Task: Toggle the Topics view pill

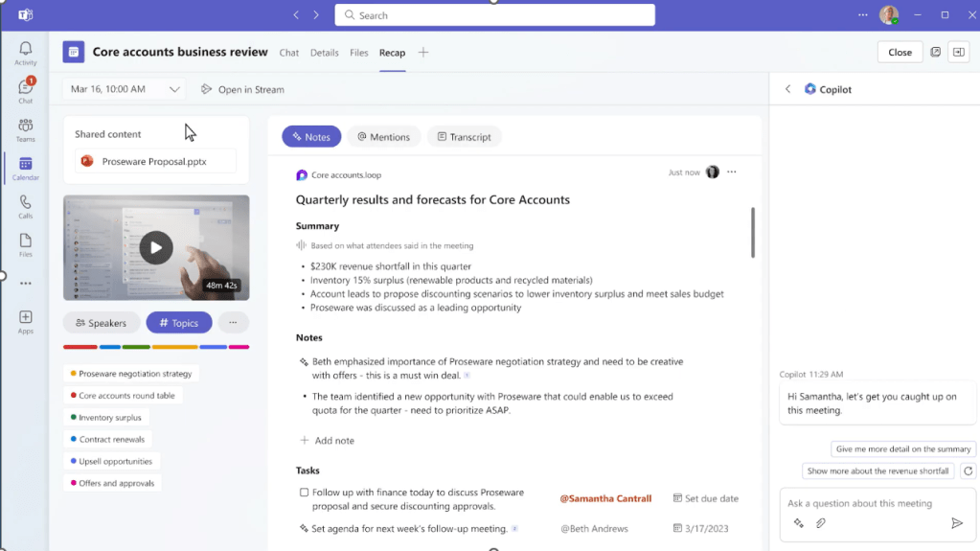Action: pos(179,323)
